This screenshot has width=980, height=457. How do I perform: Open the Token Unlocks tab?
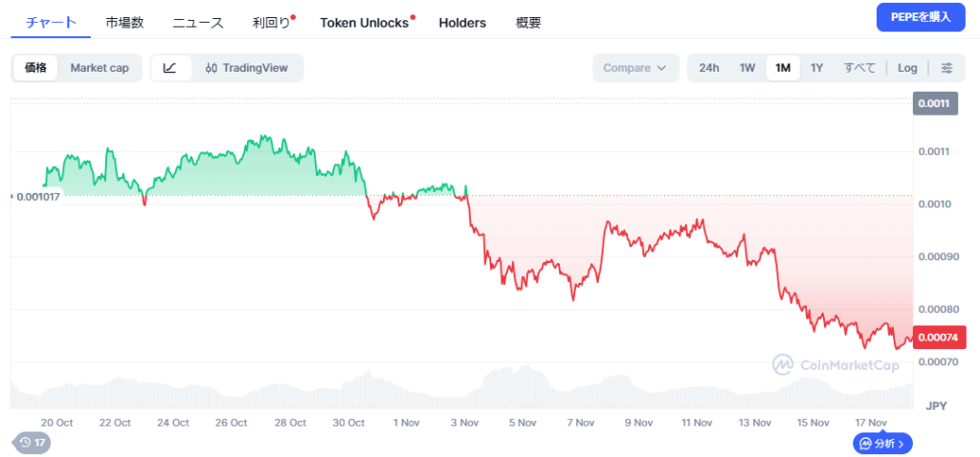click(365, 22)
